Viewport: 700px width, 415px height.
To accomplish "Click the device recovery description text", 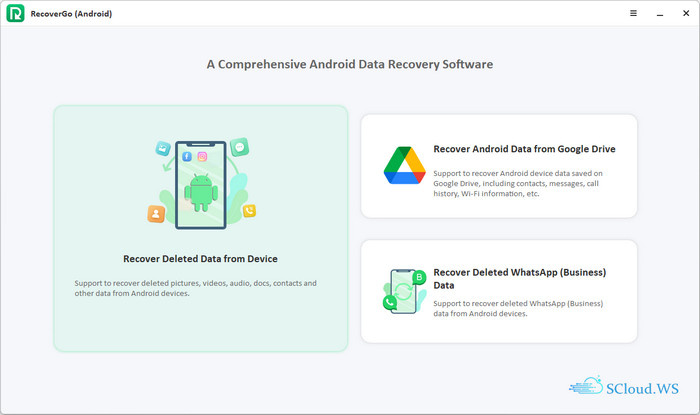I will click(x=195, y=288).
